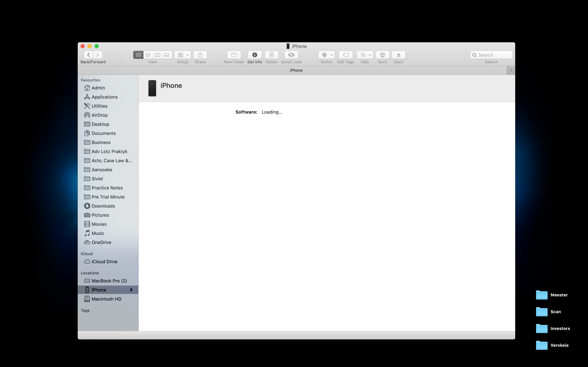The height and width of the screenshot is (367, 588).
Task: Open the Group dropdown menu
Action: [183, 55]
